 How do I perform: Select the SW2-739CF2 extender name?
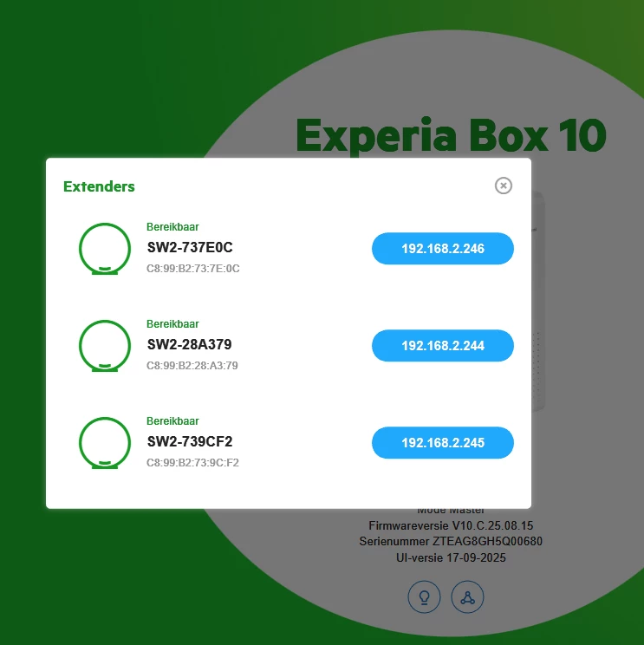click(x=190, y=441)
